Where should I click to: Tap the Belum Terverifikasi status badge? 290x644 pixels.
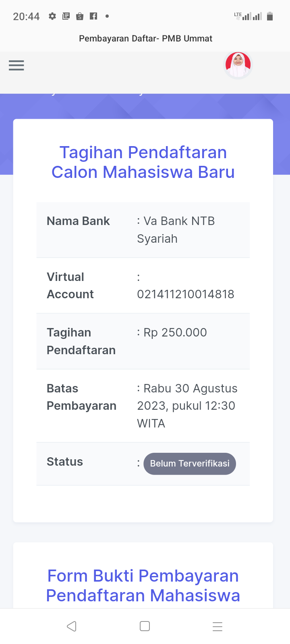(190, 464)
